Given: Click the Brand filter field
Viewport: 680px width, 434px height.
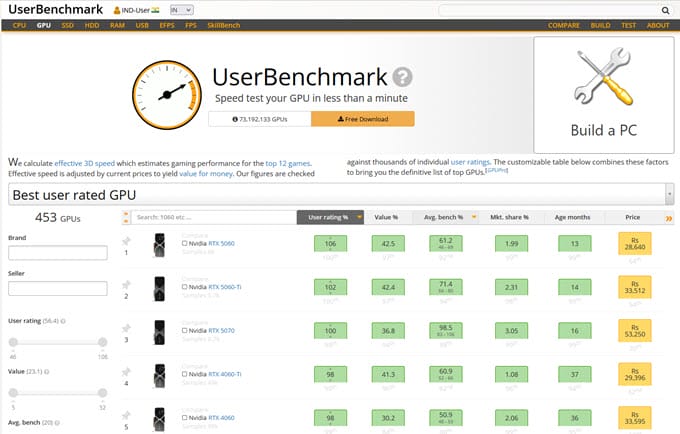Looking at the screenshot, I should click(x=58, y=253).
